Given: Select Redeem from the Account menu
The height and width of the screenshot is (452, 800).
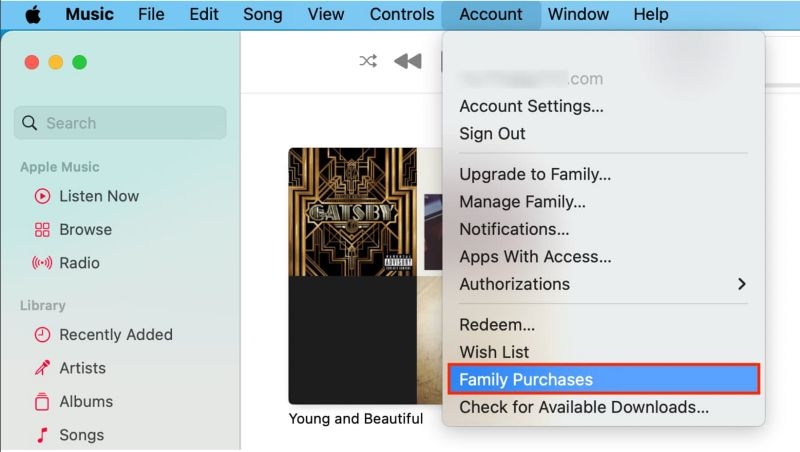Looking at the screenshot, I should 497,325.
